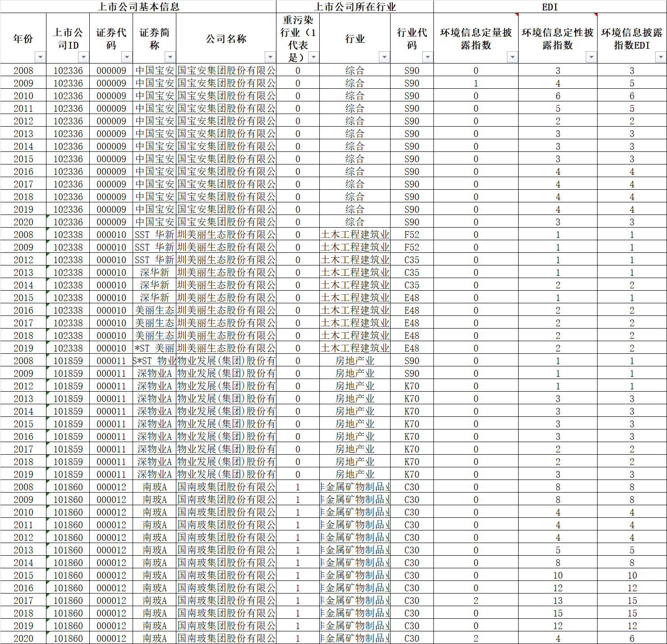667x644 pixels.
Task: Select year cell 2008 for company 102336
Action: point(23,71)
